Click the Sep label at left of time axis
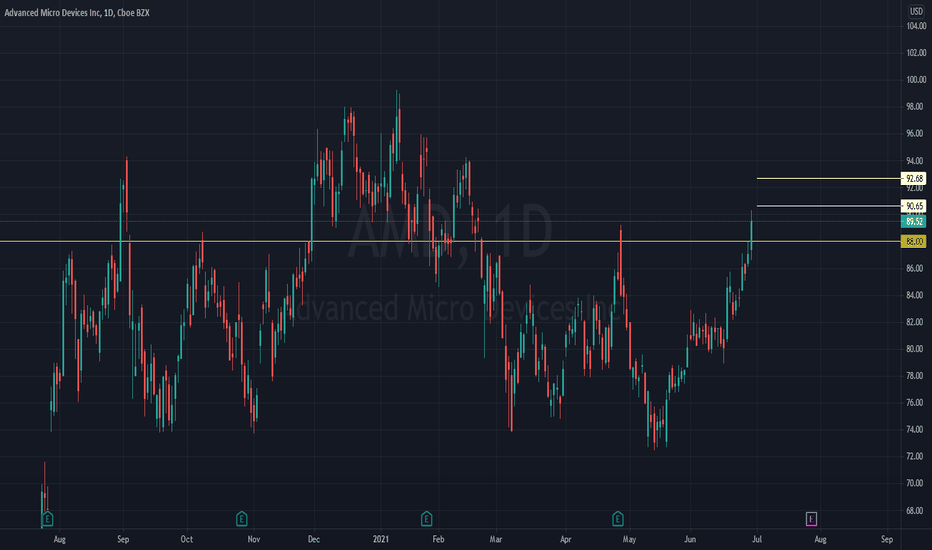The height and width of the screenshot is (550, 932). point(123,540)
